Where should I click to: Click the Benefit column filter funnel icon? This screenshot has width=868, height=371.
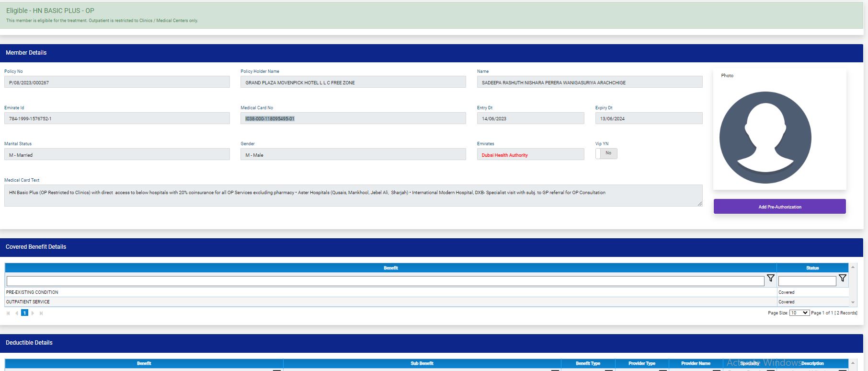pyautogui.click(x=770, y=278)
